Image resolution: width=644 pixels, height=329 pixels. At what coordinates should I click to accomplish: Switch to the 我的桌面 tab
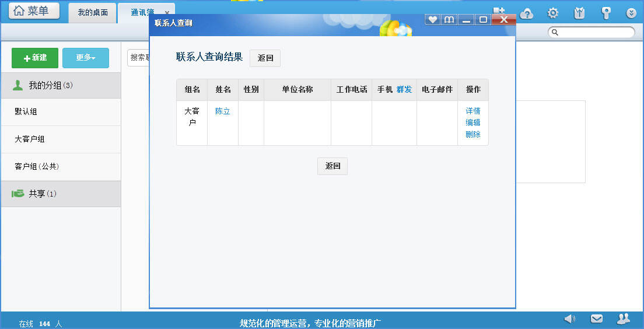[93, 12]
